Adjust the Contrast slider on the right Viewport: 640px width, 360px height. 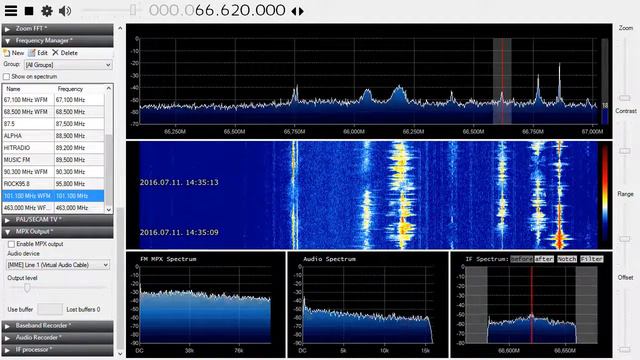pyautogui.click(x=625, y=151)
